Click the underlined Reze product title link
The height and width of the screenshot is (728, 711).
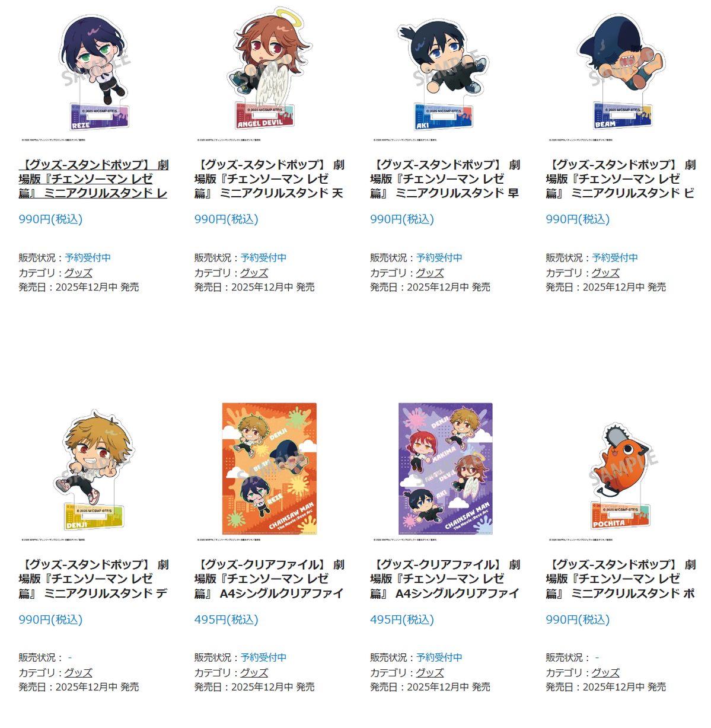(x=94, y=179)
